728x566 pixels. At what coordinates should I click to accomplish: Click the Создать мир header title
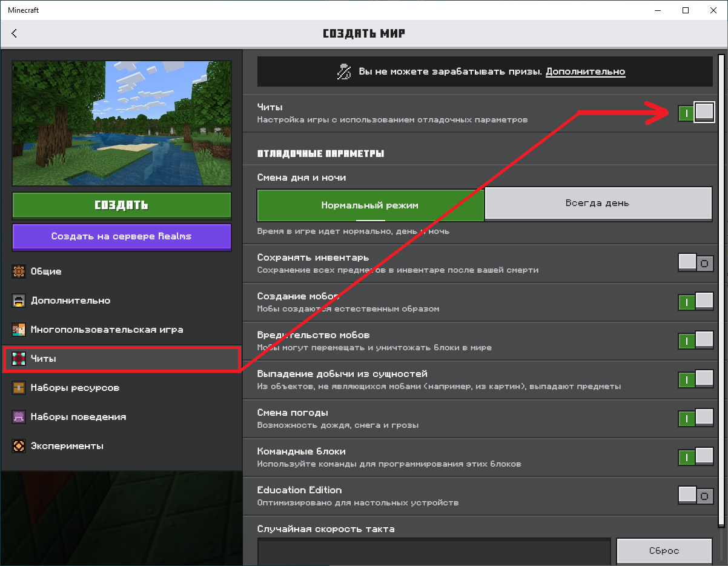(x=364, y=33)
